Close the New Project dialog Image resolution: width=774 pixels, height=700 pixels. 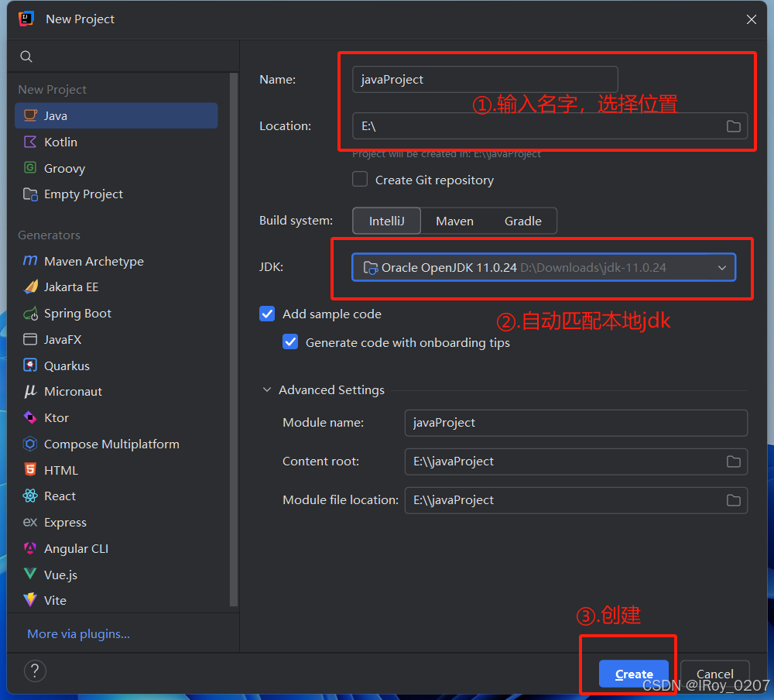[752, 19]
